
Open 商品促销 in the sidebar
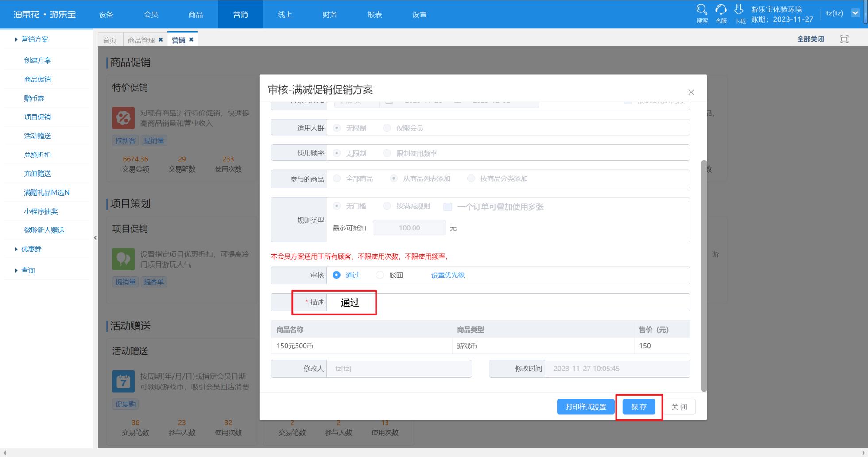pos(38,79)
